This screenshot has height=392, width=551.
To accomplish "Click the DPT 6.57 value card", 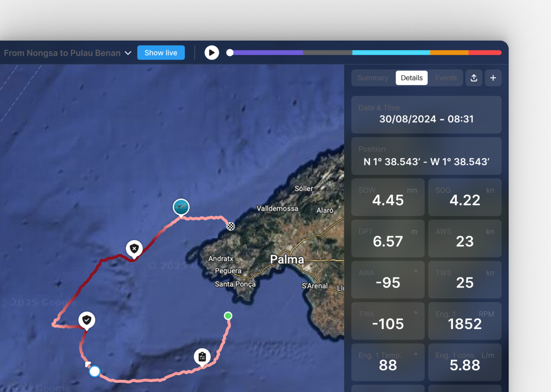I will point(388,238).
